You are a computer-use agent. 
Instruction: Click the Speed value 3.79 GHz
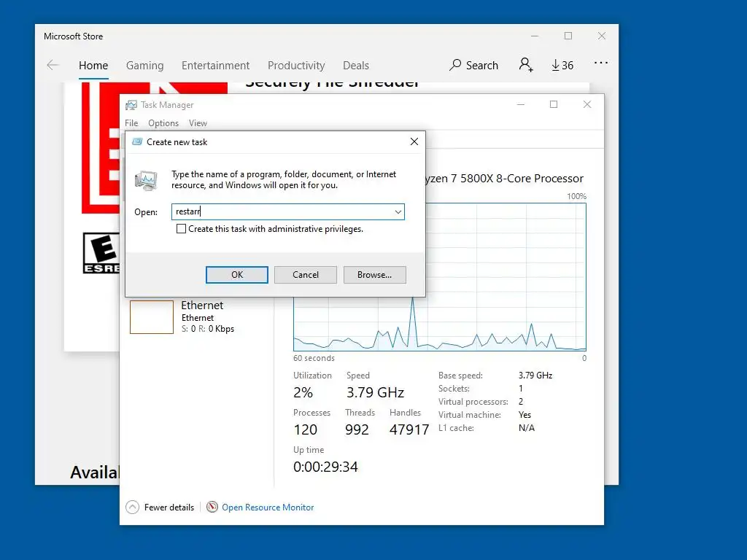coord(376,392)
